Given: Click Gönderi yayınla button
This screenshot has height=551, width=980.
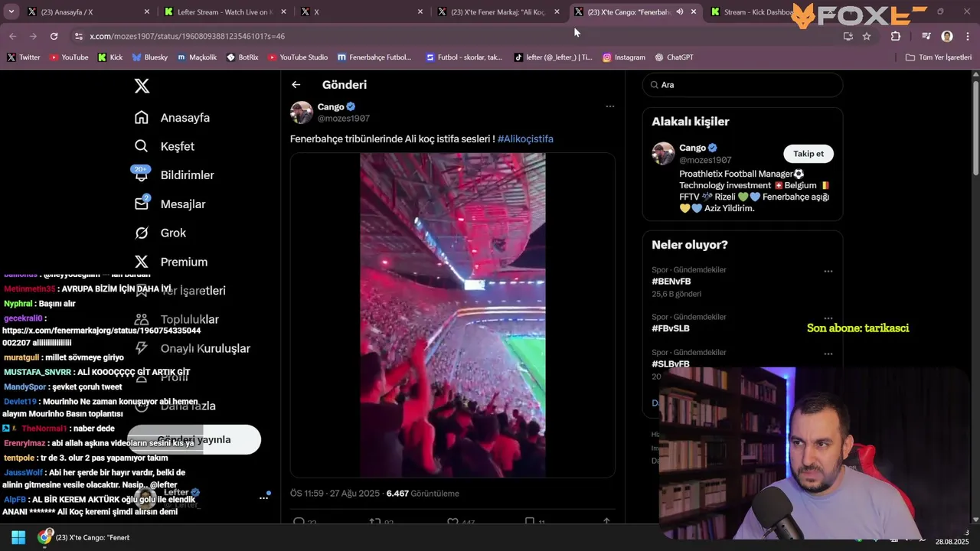Looking at the screenshot, I should pyautogui.click(x=194, y=439).
